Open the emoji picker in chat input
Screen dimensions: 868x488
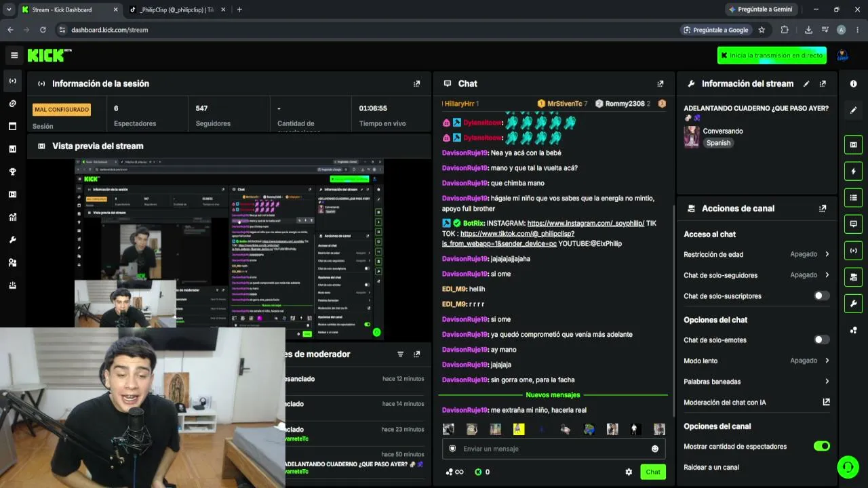coord(654,449)
